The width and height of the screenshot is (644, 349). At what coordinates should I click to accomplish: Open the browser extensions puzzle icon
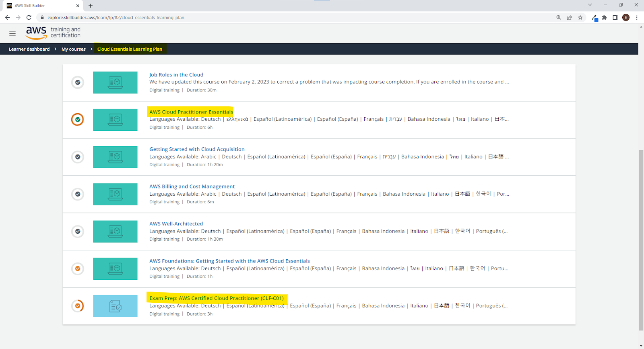point(604,17)
